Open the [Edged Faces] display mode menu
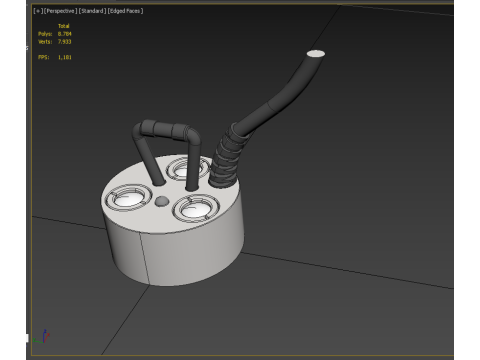Screen dimensions: 480x360 [125, 11]
